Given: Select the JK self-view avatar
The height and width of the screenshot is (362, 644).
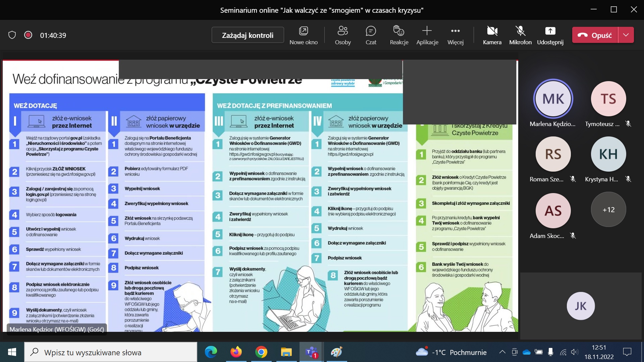Looking at the screenshot, I should point(581,306).
